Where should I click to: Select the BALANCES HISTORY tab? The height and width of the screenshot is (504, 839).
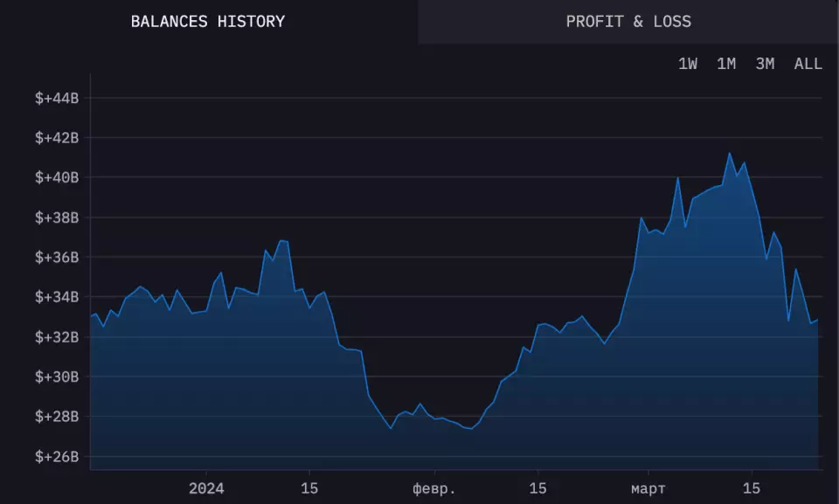206,21
